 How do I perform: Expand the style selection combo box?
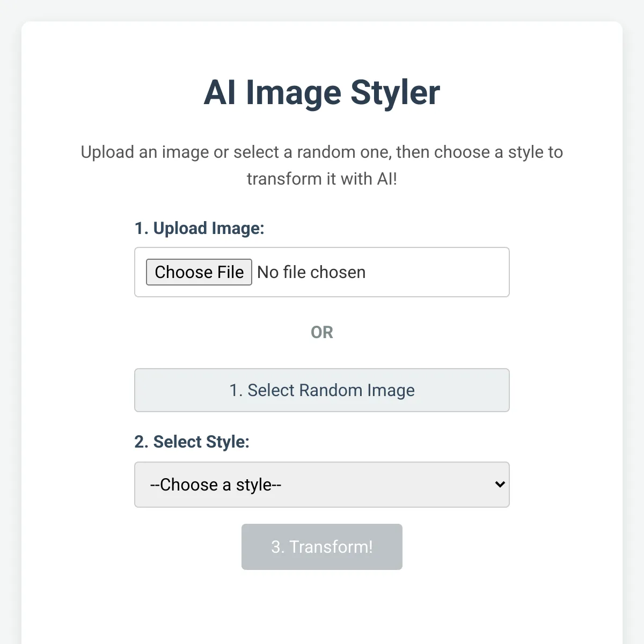coord(322,485)
